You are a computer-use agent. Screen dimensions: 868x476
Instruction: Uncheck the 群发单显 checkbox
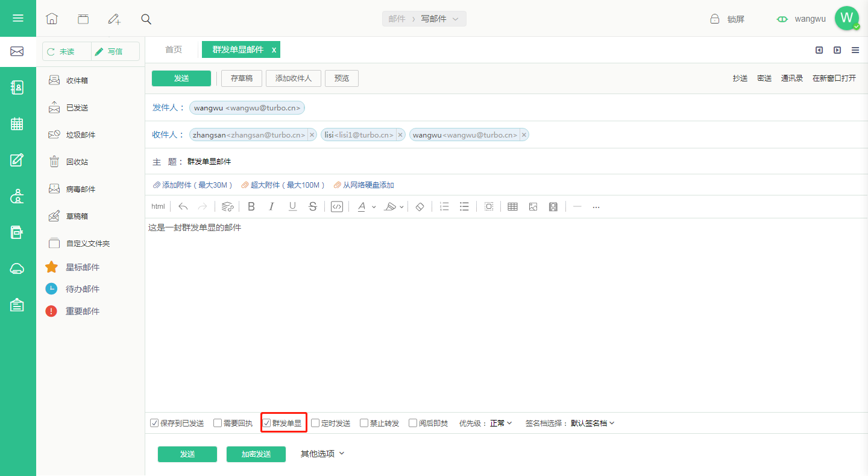pos(266,423)
